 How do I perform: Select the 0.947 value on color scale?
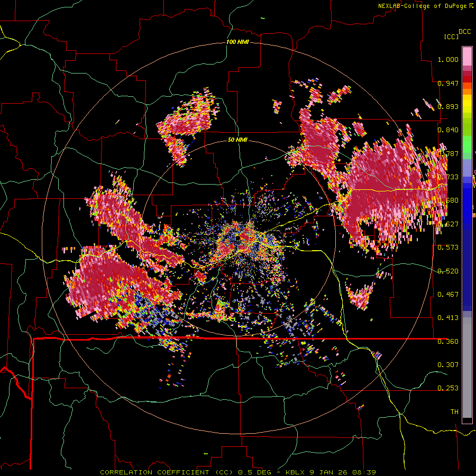(x=448, y=83)
